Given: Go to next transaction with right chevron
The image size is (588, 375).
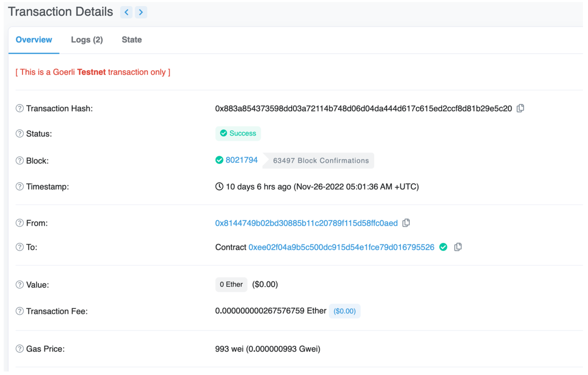Looking at the screenshot, I should pyautogui.click(x=141, y=12).
